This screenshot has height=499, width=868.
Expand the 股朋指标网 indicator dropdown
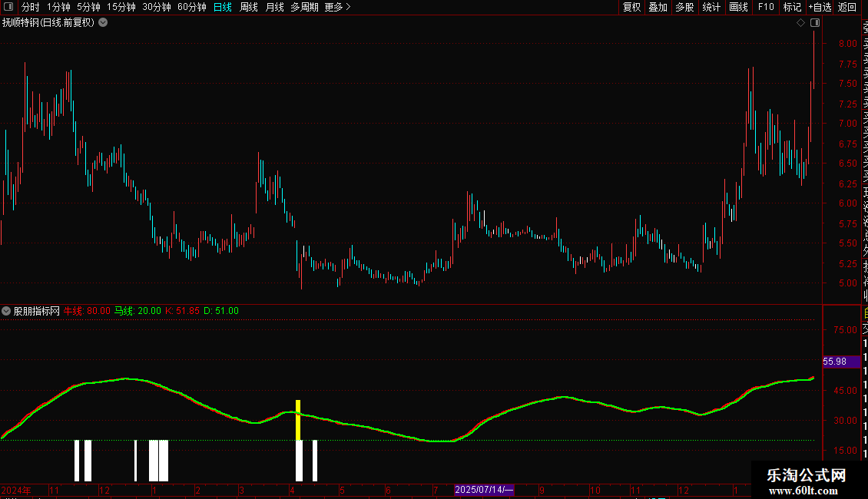pyautogui.click(x=6, y=311)
